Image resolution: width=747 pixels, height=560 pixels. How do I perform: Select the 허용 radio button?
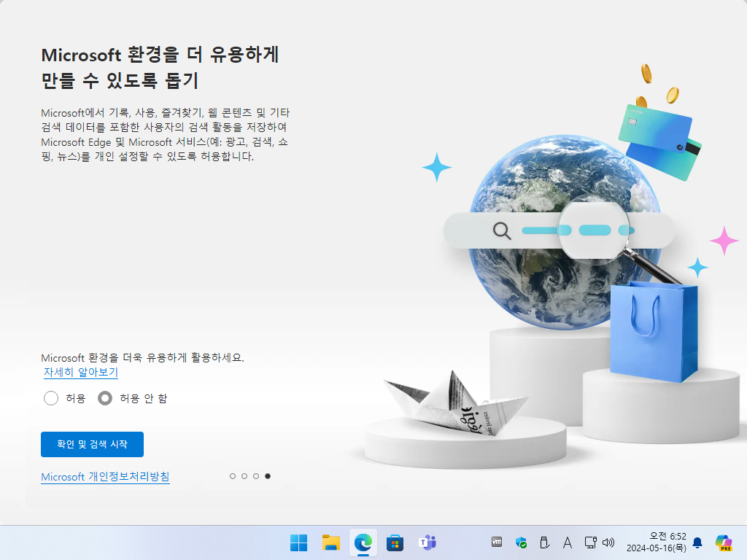point(51,398)
